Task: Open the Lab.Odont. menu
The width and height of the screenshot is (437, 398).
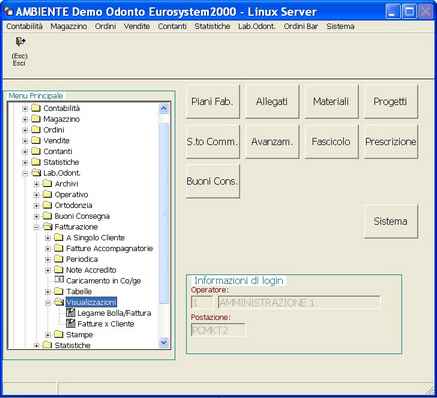Action: [x=257, y=26]
